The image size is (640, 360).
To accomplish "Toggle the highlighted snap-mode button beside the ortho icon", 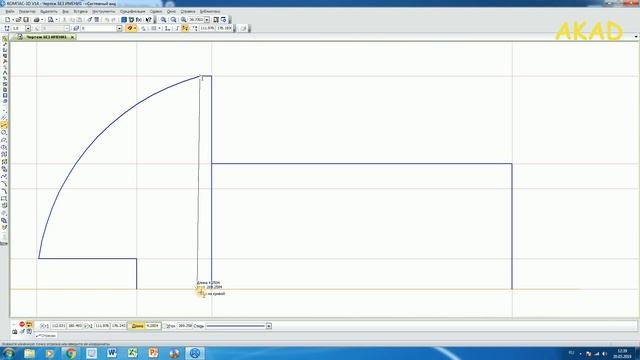I will [x=185, y=28].
